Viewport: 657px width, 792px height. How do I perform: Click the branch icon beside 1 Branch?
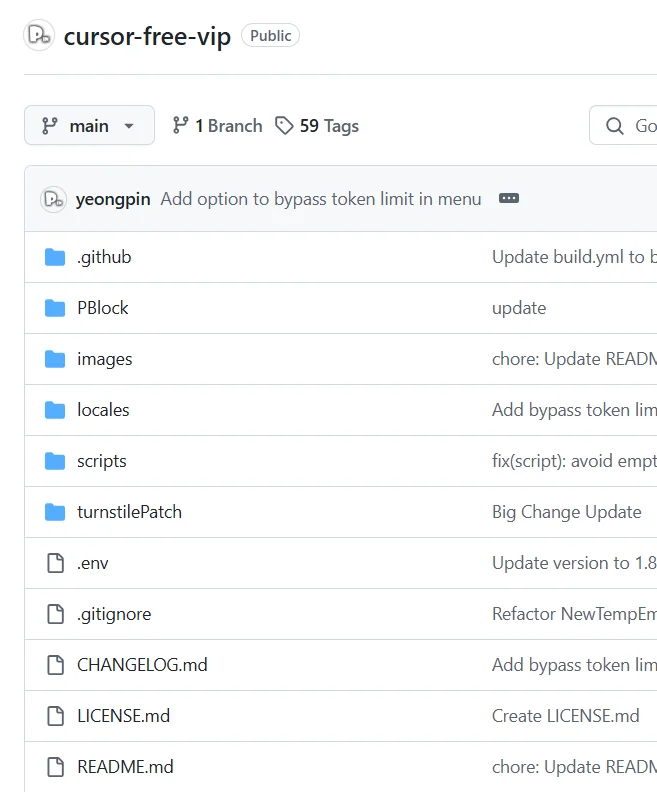coord(180,125)
